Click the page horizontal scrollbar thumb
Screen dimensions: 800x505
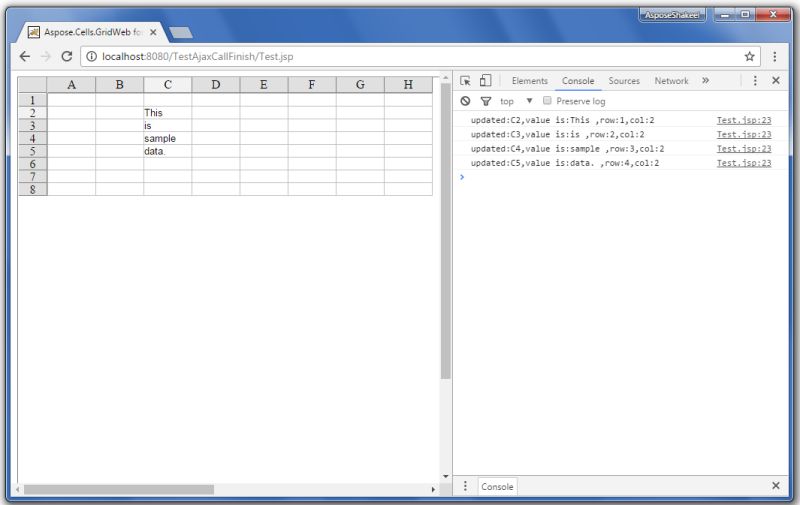tap(119, 489)
